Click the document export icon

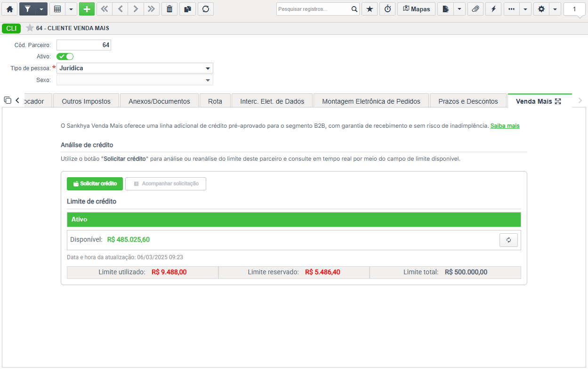coord(445,9)
